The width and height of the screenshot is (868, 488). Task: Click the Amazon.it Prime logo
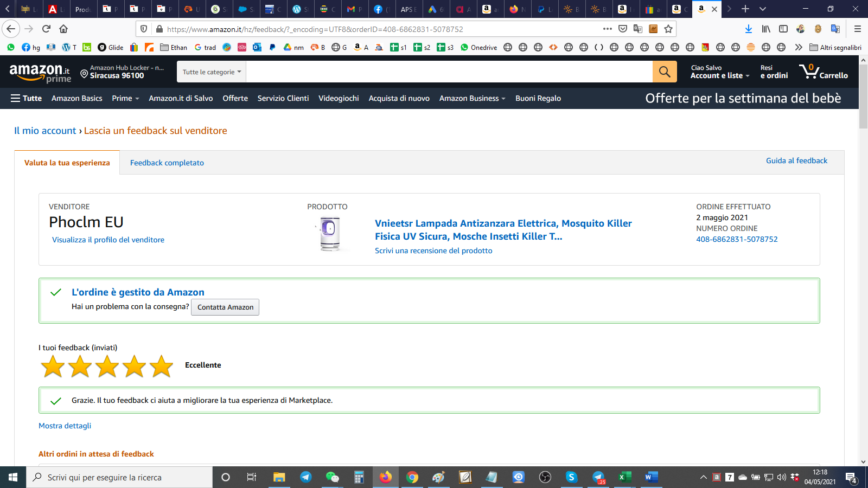click(x=40, y=73)
